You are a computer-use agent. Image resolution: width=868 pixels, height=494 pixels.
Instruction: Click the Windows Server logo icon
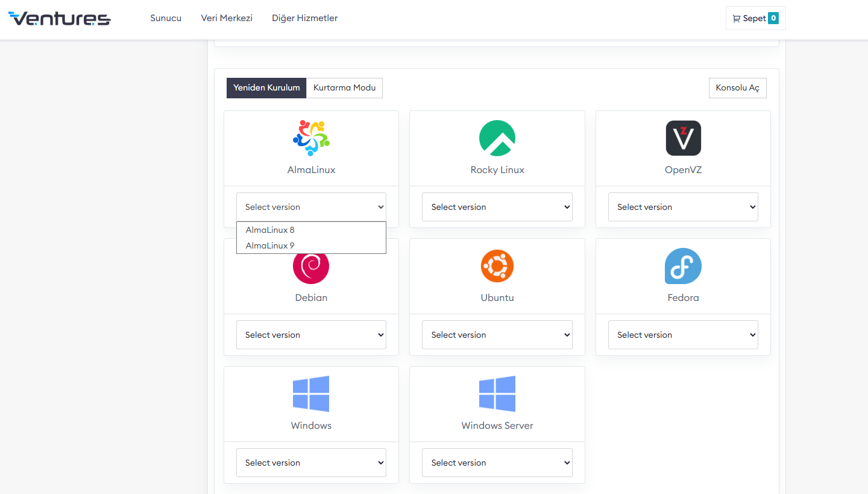tap(497, 394)
